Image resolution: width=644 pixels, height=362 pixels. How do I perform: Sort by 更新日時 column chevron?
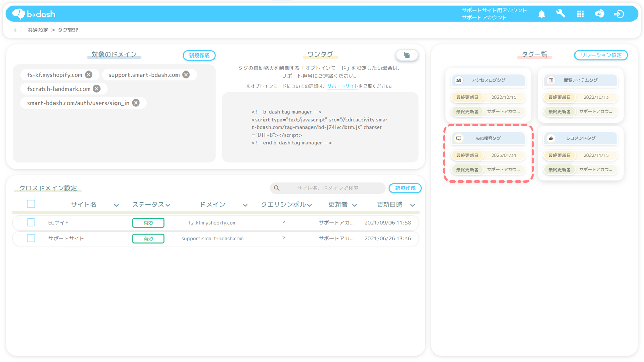click(412, 205)
